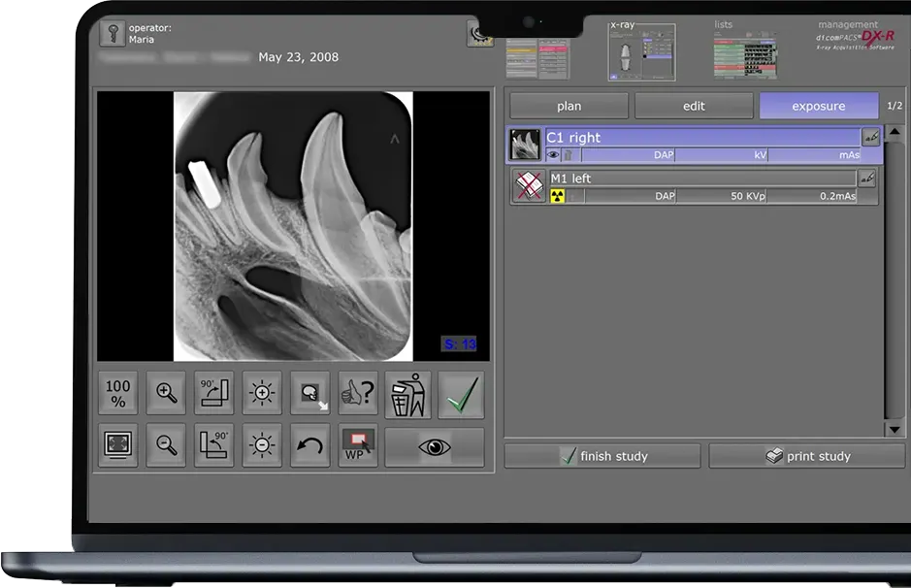Image resolution: width=911 pixels, height=588 pixels.
Task: Undo the last image change
Action: tap(310, 445)
